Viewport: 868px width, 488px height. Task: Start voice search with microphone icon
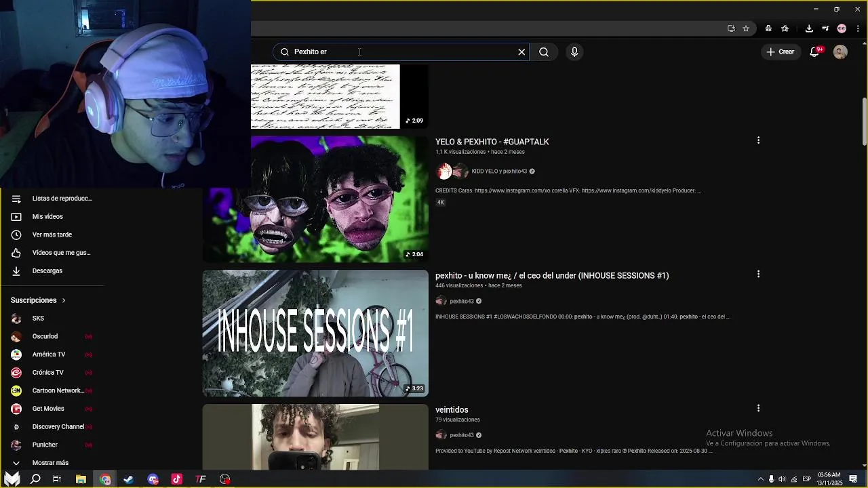coord(574,52)
